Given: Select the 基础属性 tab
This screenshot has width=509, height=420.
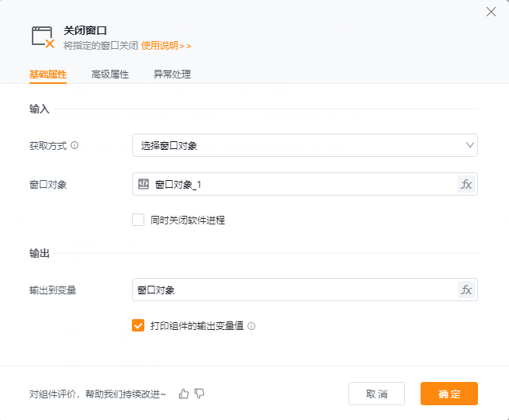Looking at the screenshot, I should pyautogui.click(x=48, y=75).
